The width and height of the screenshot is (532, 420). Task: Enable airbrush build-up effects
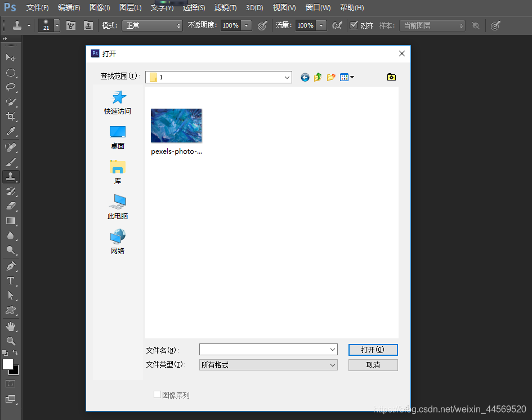pos(337,25)
